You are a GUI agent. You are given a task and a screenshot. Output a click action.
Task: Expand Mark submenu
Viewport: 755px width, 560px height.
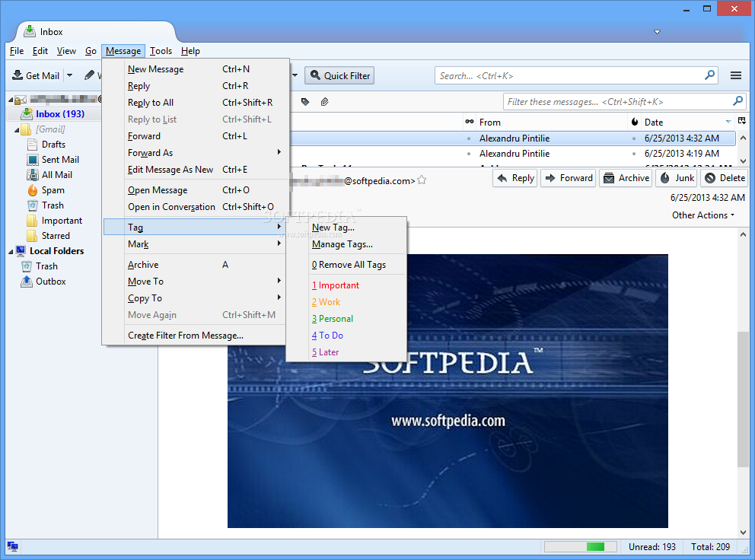coord(196,244)
